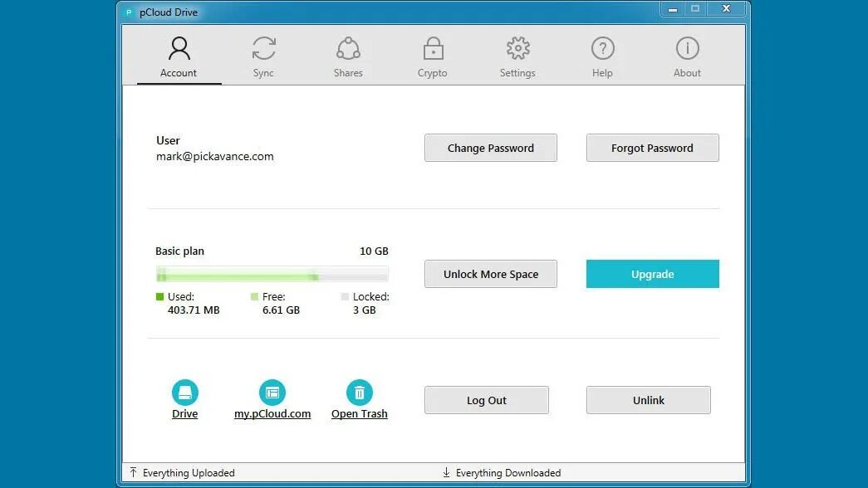This screenshot has width=868, height=488.
Task: Open the Open Trash link
Action: (x=360, y=414)
